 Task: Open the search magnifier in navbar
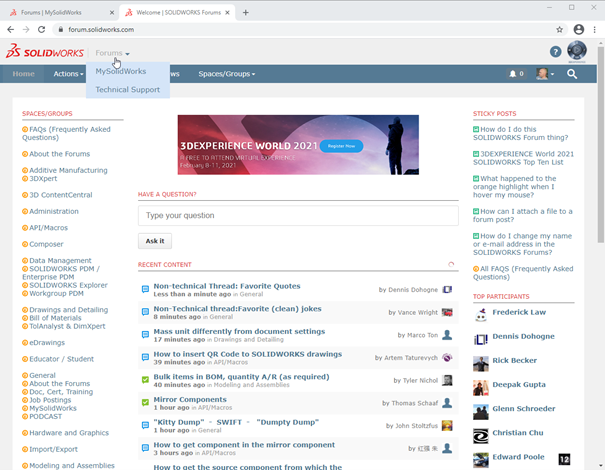click(x=572, y=74)
